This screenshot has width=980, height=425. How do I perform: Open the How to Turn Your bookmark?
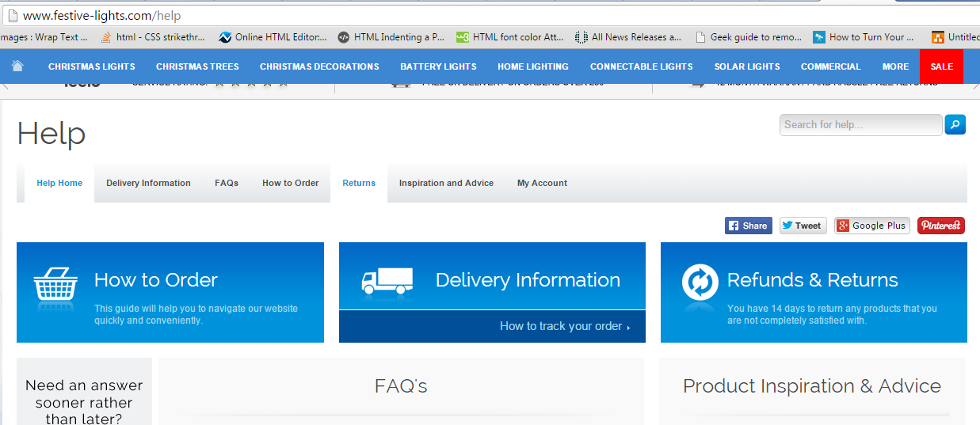pyautogui.click(x=864, y=37)
